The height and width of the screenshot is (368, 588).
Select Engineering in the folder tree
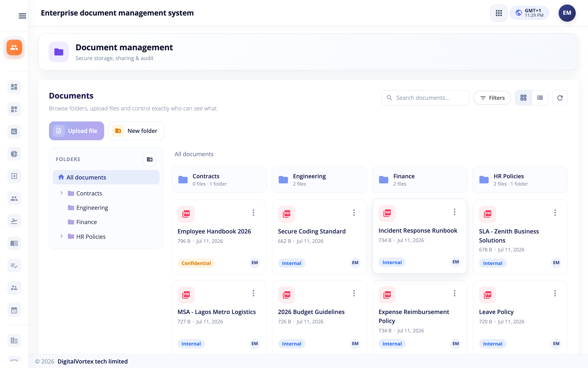92,208
